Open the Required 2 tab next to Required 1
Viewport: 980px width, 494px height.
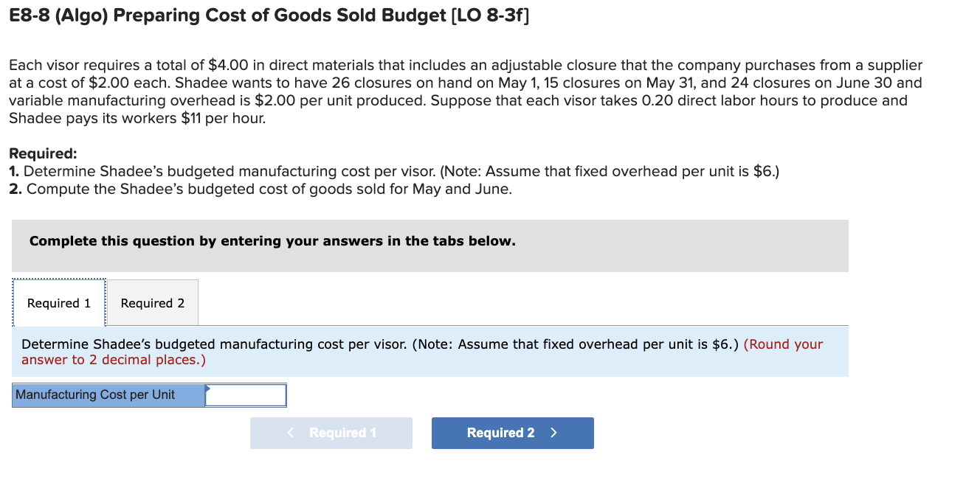[153, 302]
